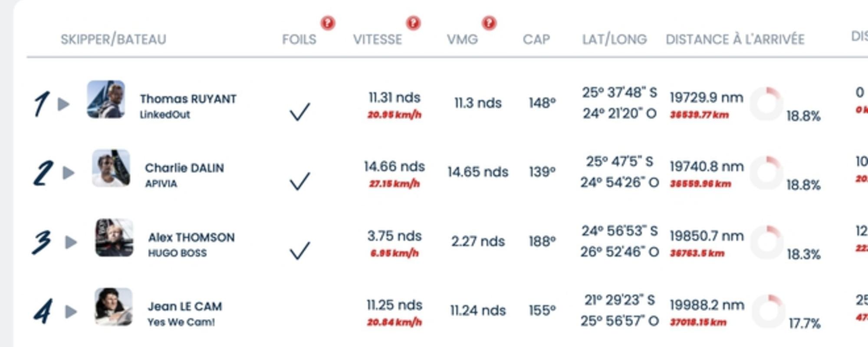Click the foils checkmark for HUGO BOSS
This screenshot has width=868, height=347.
[x=299, y=250]
